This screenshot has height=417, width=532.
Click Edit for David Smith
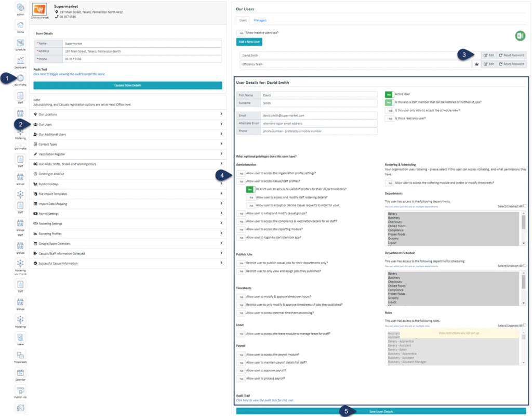pyautogui.click(x=489, y=55)
